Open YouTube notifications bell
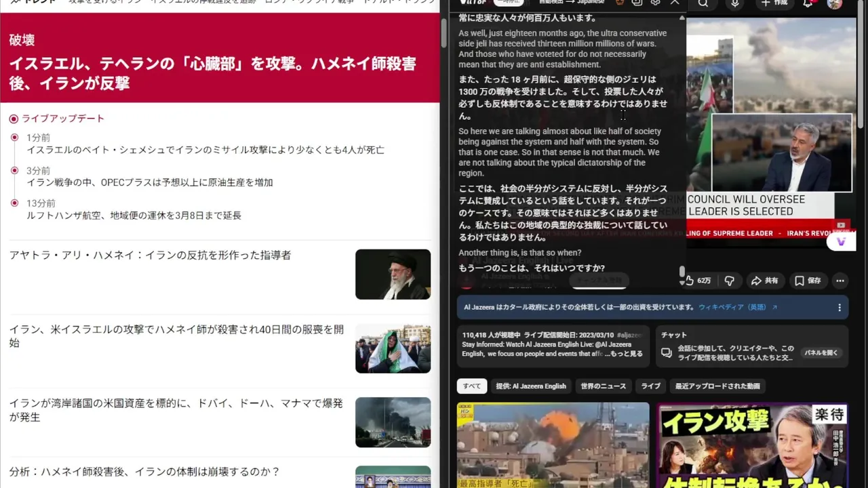Screen dimensions: 868x488 click(808, 3)
